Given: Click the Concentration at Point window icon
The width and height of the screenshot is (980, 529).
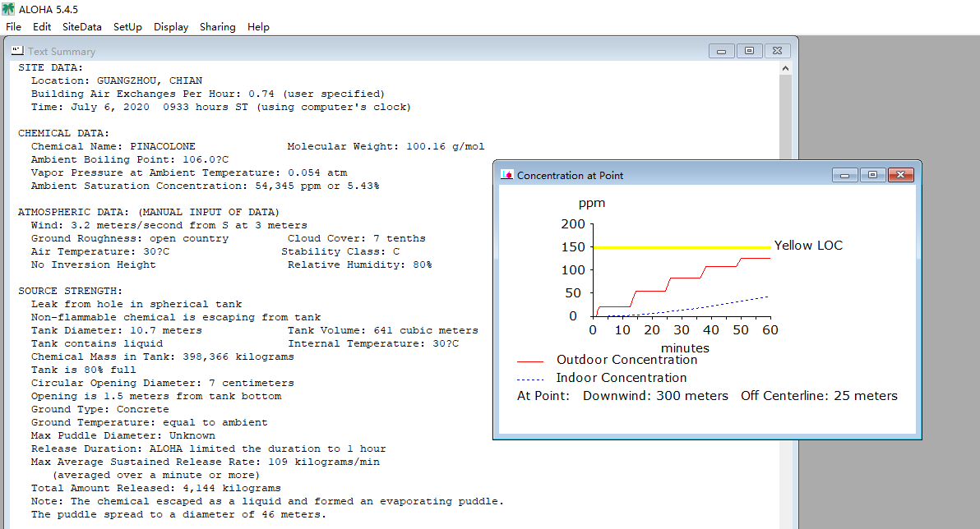Looking at the screenshot, I should pyautogui.click(x=507, y=175).
